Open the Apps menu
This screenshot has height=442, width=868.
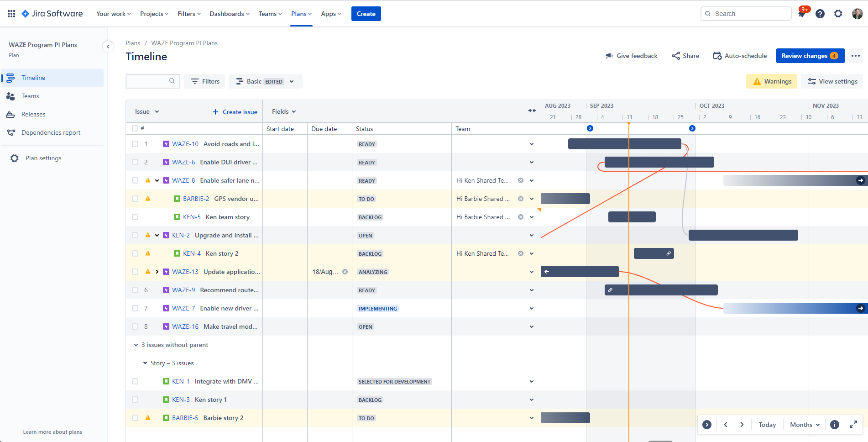pyautogui.click(x=331, y=14)
